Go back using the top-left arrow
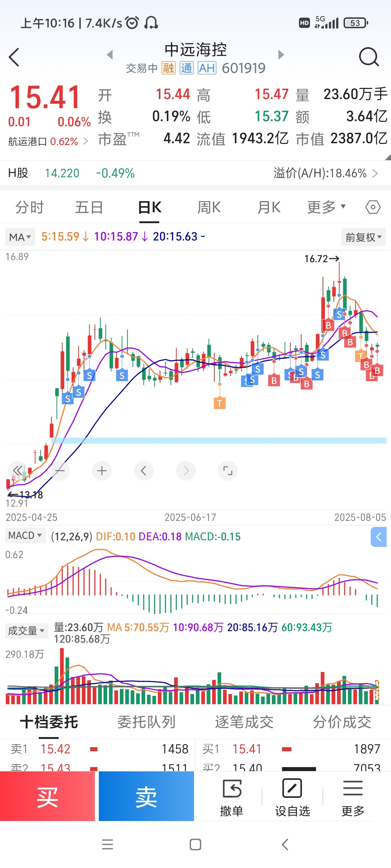391x868 pixels. click(14, 57)
